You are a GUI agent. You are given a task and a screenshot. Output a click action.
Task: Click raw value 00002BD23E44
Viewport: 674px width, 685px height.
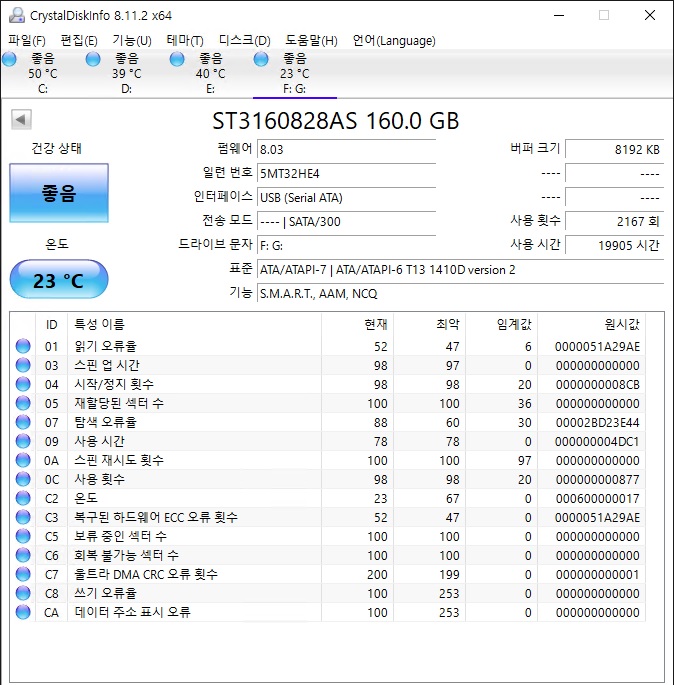coord(598,423)
